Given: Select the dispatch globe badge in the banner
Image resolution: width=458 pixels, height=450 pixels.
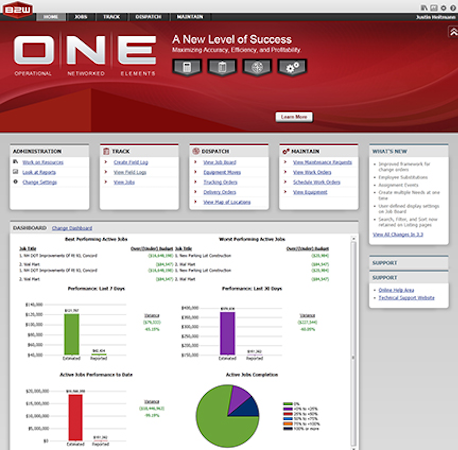Looking at the screenshot, I should coord(257,68).
